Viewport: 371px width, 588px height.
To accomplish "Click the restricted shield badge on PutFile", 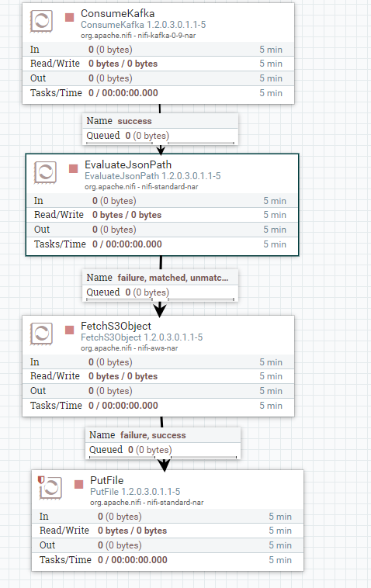I will coord(41,479).
